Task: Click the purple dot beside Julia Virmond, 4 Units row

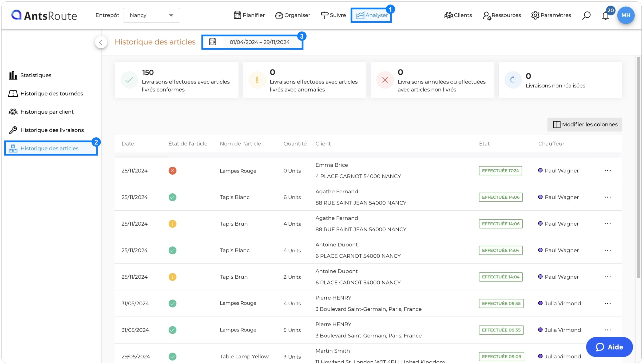Action: tap(540, 303)
